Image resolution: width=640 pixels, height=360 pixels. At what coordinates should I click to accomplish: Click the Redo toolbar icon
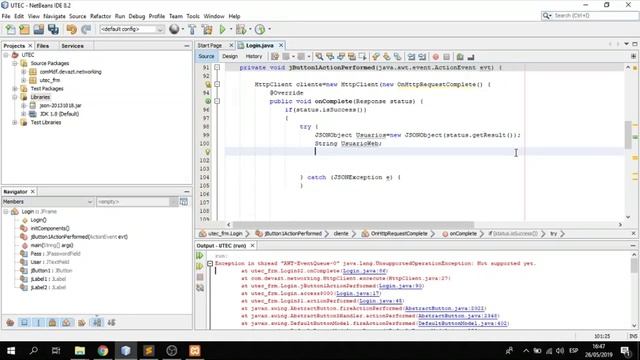(x=86, y=29)
